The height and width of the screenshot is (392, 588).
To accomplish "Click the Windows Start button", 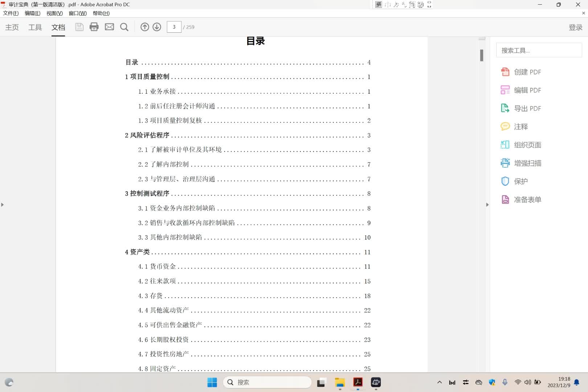I will pyautogui.click(x=212, y=382).
